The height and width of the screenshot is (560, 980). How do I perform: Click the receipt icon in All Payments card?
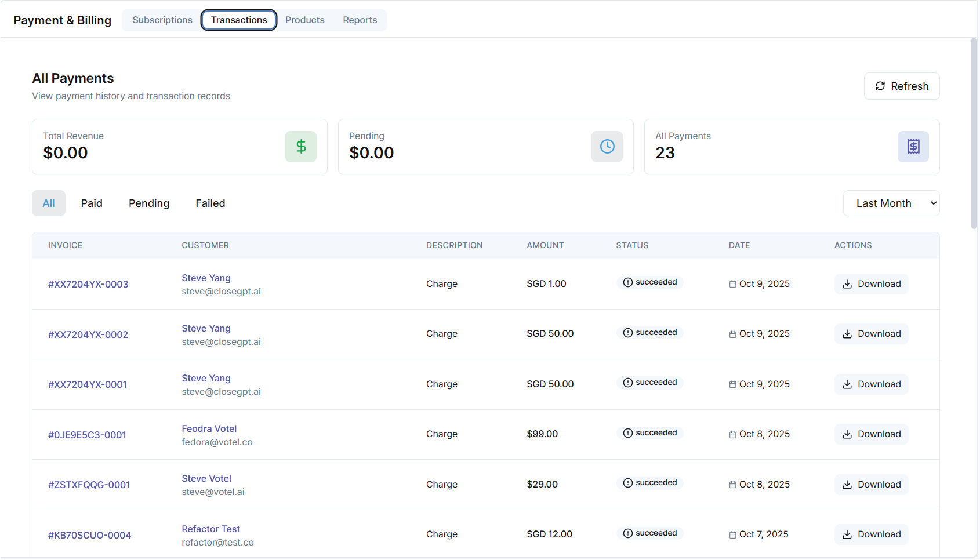[x=913, y=147]
